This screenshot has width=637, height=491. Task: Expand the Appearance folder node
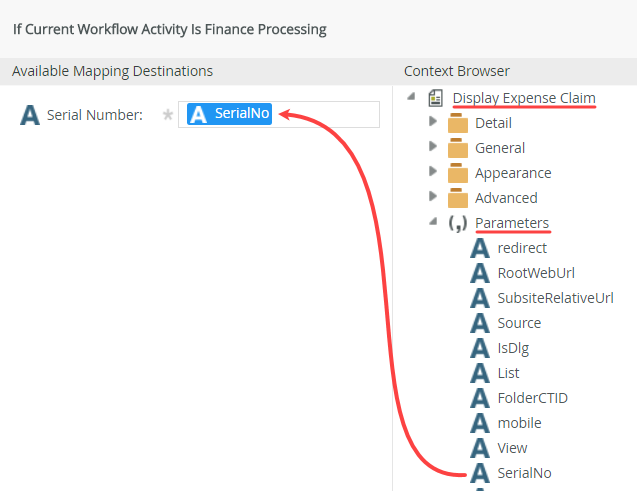pyautogui.click(x=432, y=172)
